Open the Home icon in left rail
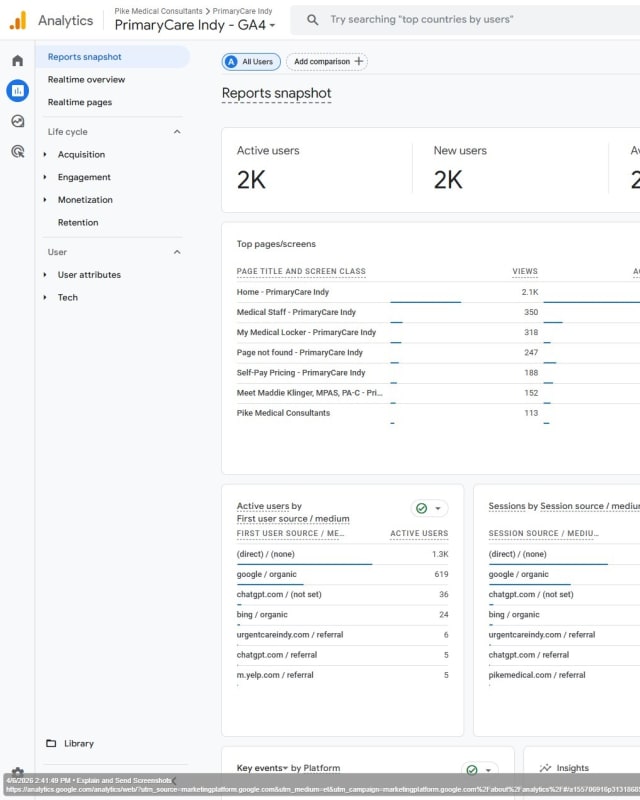The width and height of the screenshot is (640, 800). click(17, 61)
